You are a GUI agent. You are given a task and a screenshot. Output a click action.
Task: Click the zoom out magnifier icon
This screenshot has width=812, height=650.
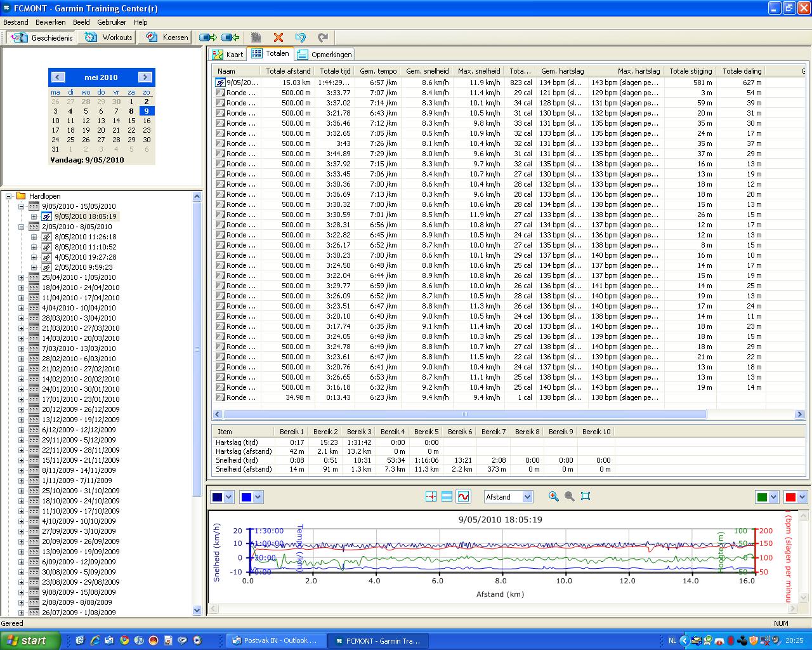(x=569, y=496)
